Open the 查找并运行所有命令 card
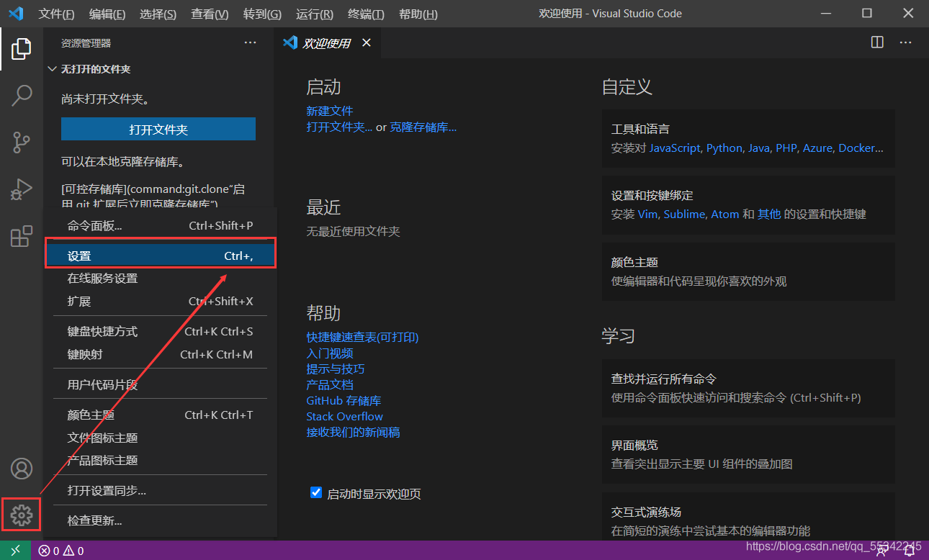The height and width of the screenshot is (560, 929). point(748,388)
